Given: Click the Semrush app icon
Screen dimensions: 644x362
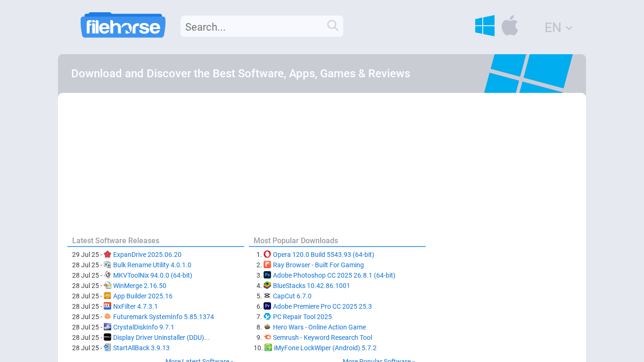Looking at the screenshot, I should (267, 337).
